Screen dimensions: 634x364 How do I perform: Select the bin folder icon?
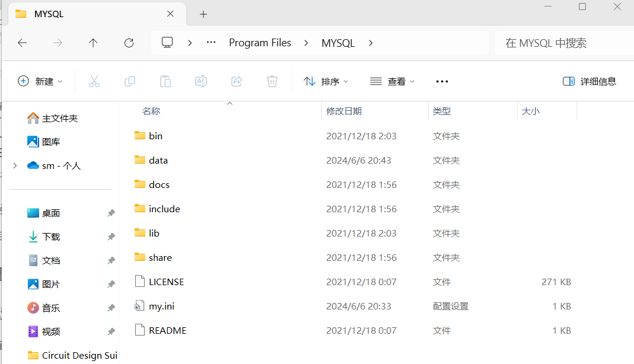[140, 135]
